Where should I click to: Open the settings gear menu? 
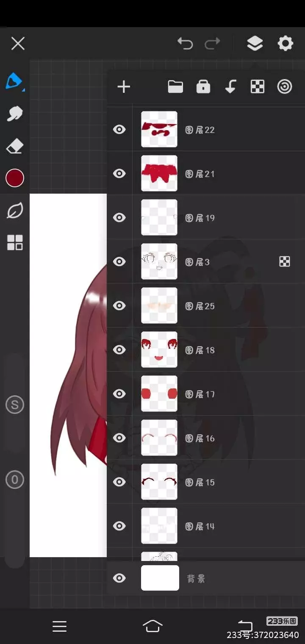[285, 43]
